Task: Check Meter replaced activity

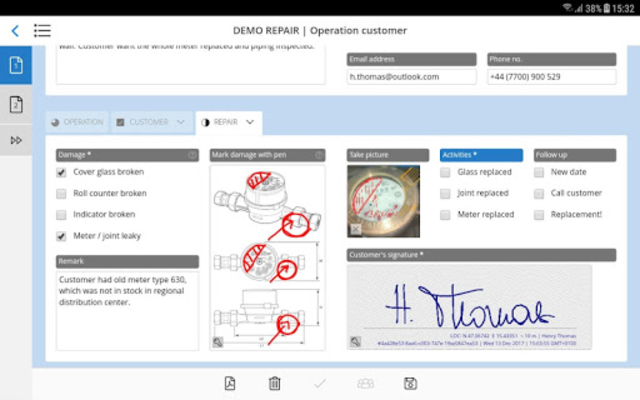Action: coord(445,215)
